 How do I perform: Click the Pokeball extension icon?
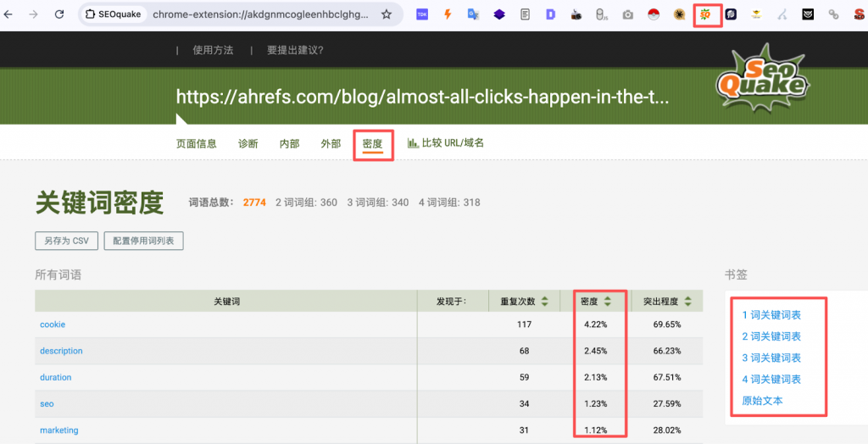[x=653, y=14]
